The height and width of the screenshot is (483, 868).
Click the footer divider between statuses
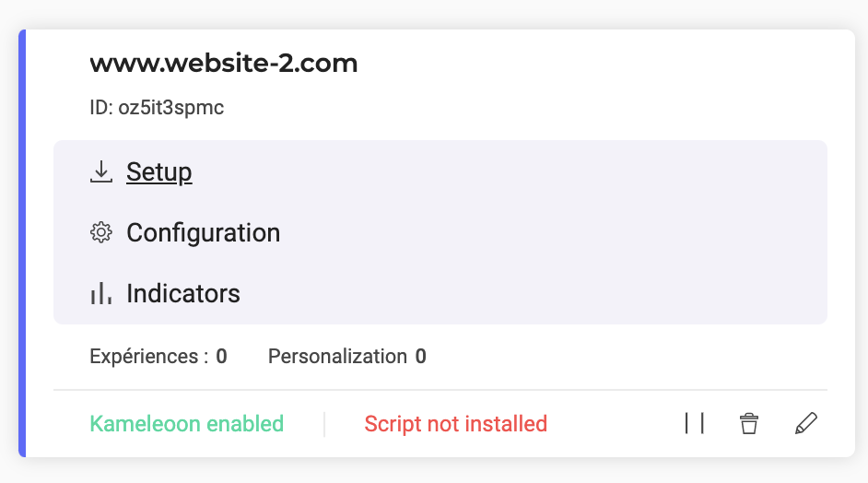pos(324,424)
